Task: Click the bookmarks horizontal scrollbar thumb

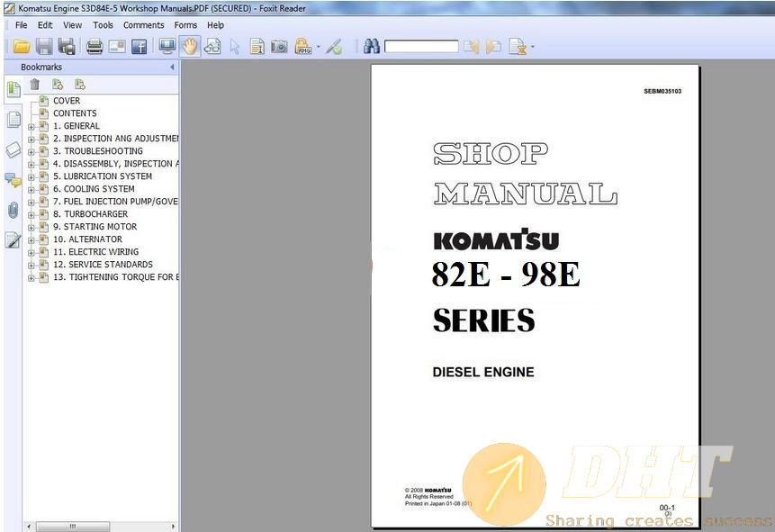Action: point(73,527)
